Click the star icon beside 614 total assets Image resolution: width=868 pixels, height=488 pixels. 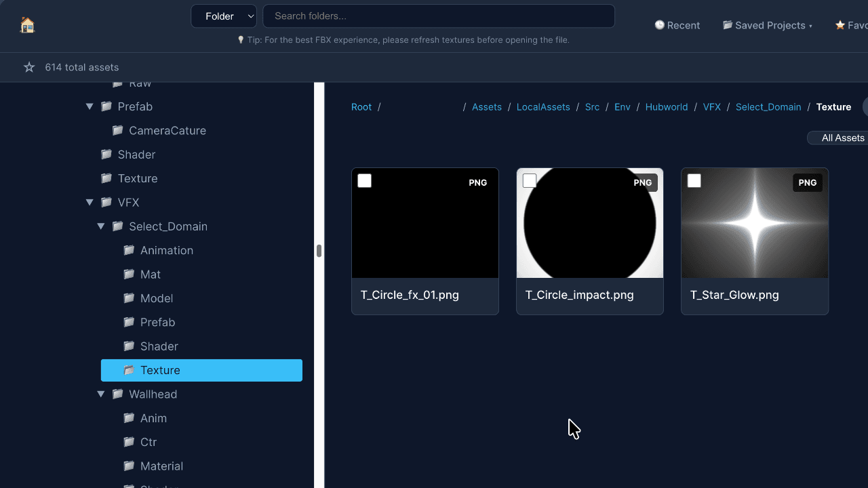pos(28,67)
